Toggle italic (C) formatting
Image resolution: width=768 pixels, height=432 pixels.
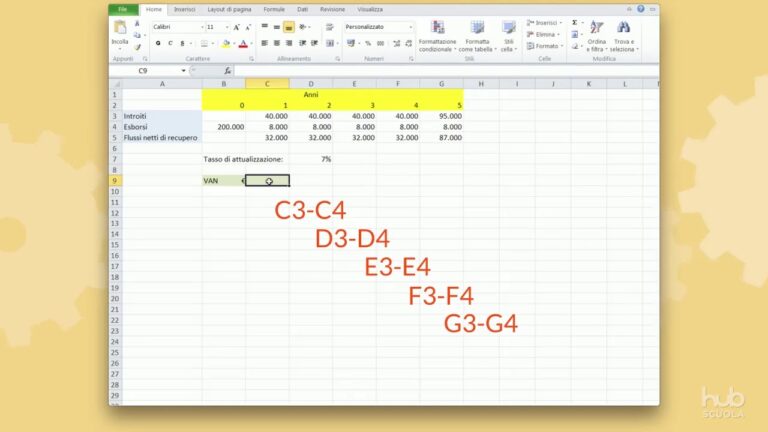(170, 44)
